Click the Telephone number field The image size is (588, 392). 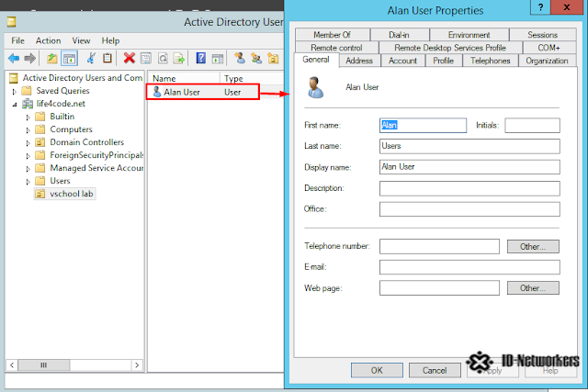(x=439, y=247)
